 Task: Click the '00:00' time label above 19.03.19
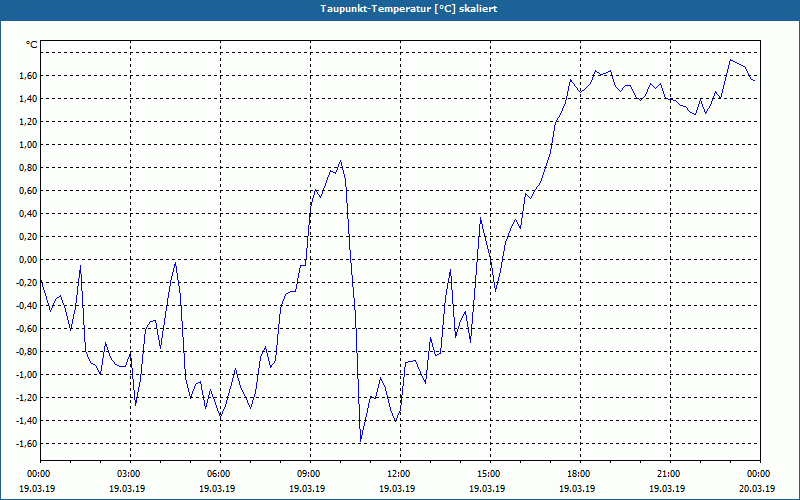tap(40, 474)
